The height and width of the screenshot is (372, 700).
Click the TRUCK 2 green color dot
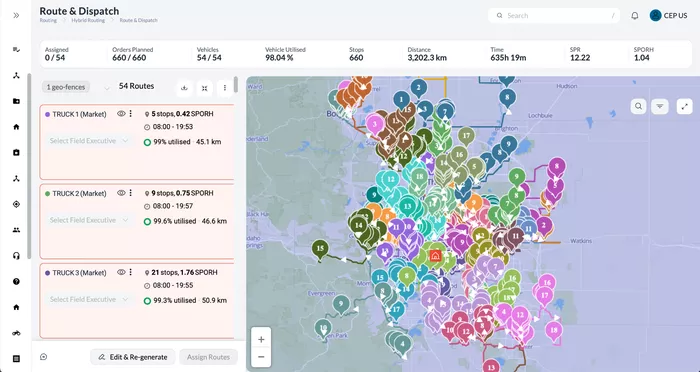pyautogui.click(x=47, y=194)
